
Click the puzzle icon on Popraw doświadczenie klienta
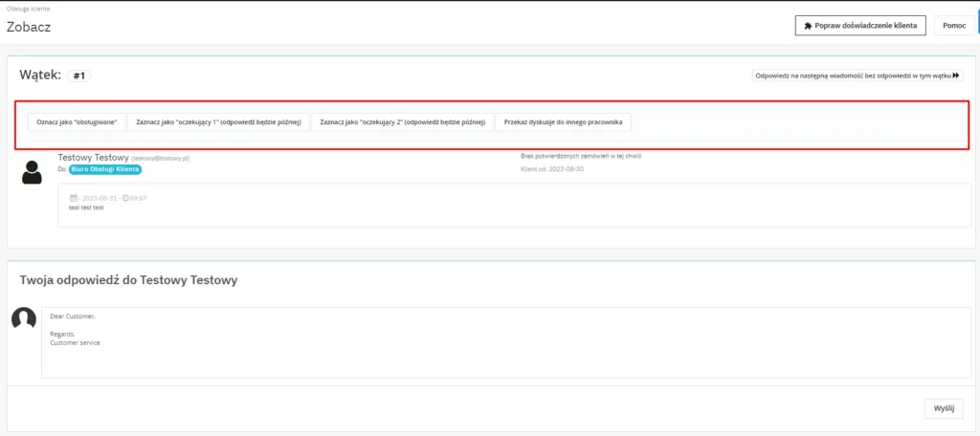click(809, 26)
